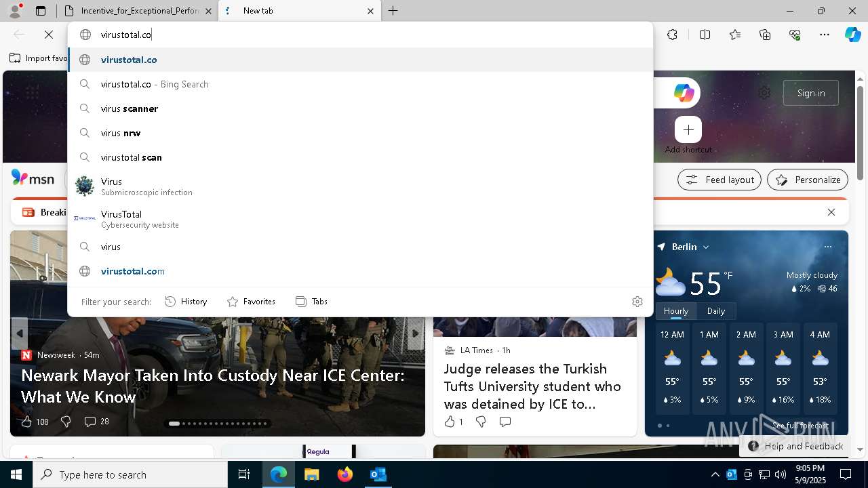Select Virus Submicroscopic infection suggestion

coord(360,186)
